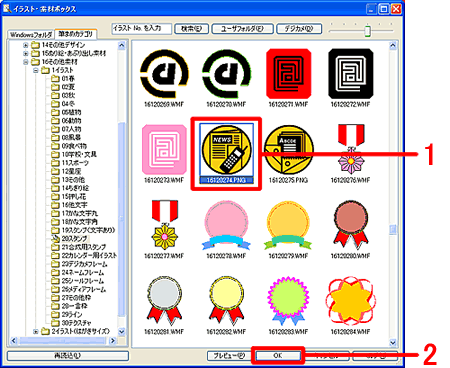
Task: Select the 30テクスチャ folder
Action: point(71,323)
